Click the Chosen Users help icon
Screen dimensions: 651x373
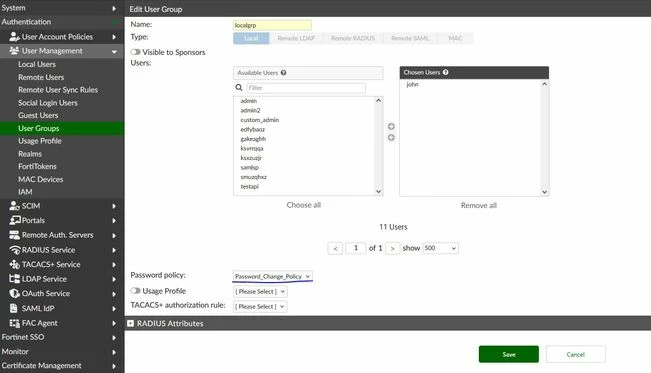(x=445, y=72)
